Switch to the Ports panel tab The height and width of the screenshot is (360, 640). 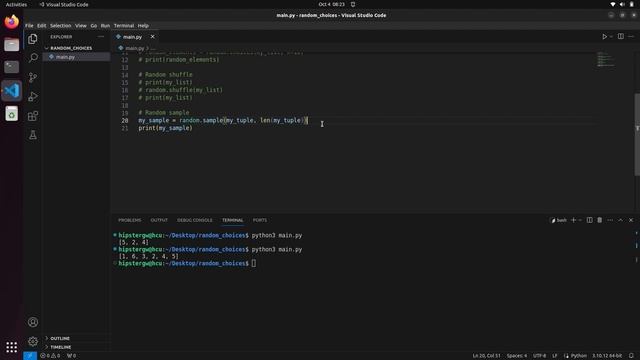tap(260, 220)
